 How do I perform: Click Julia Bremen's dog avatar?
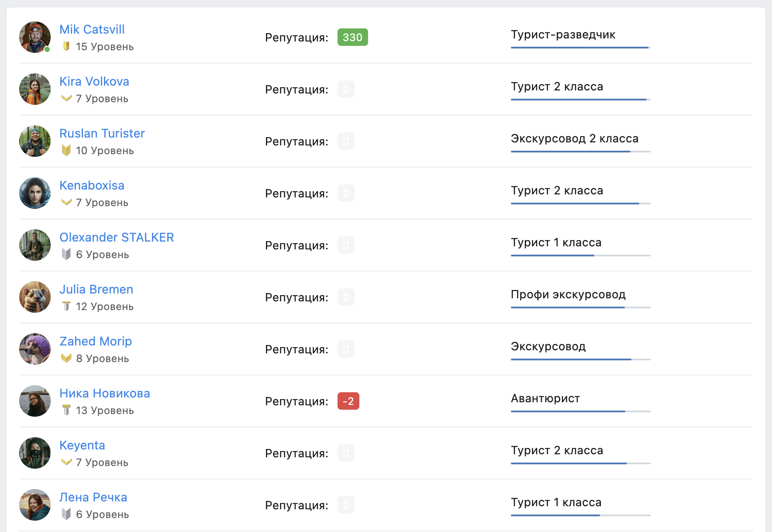(x=35, y=297)
